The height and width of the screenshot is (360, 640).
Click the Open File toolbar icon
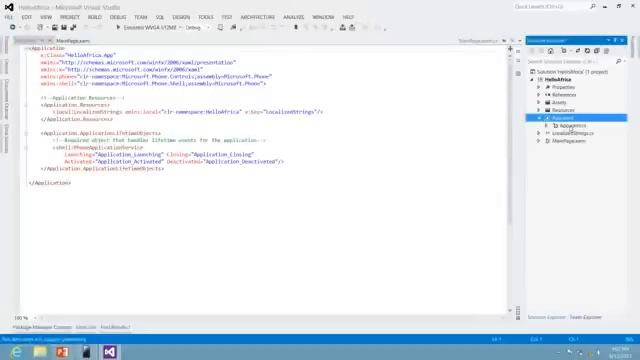point(55,27)
